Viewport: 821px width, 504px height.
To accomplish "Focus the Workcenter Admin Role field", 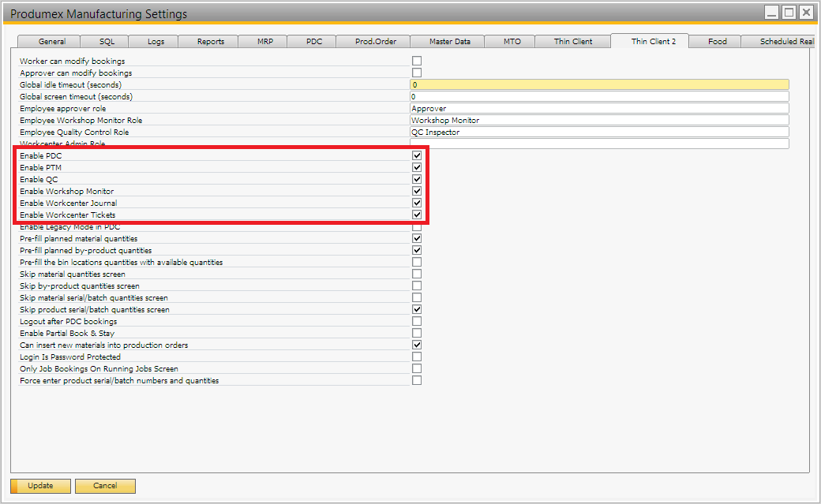I will click(x=598, y=144).
